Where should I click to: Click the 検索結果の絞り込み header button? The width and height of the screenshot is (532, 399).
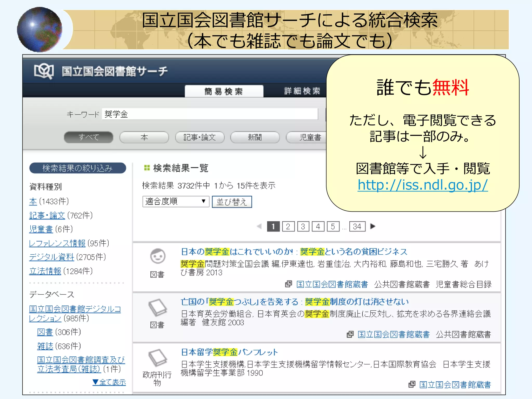click(78, 168)
